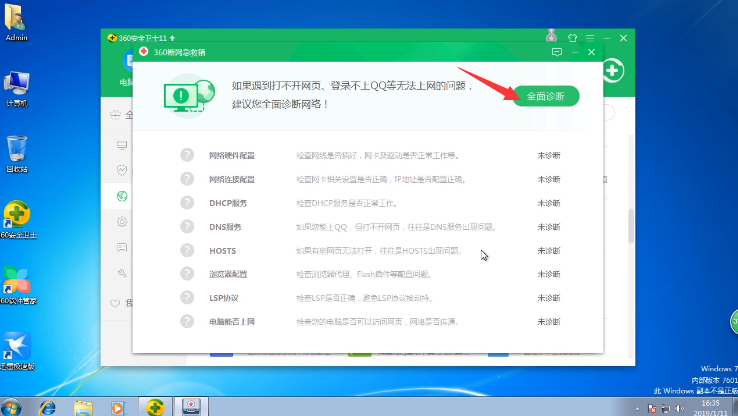738x416 pixels.
Task: Click the status icon beside 网络硬件配置
Action: point(187,155)
